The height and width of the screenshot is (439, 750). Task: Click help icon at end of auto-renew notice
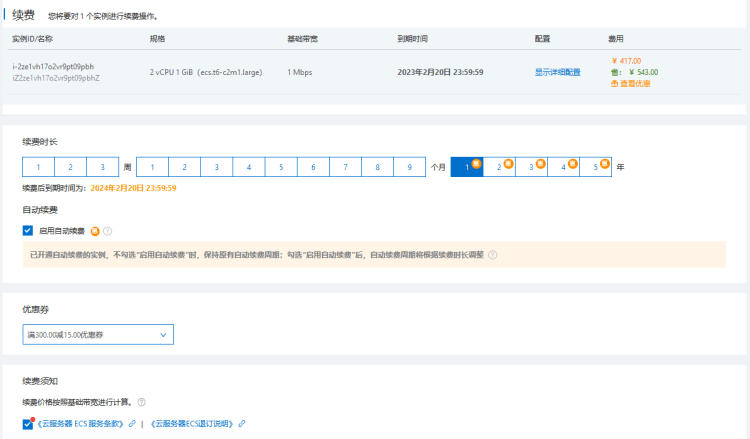pos(492,255)
